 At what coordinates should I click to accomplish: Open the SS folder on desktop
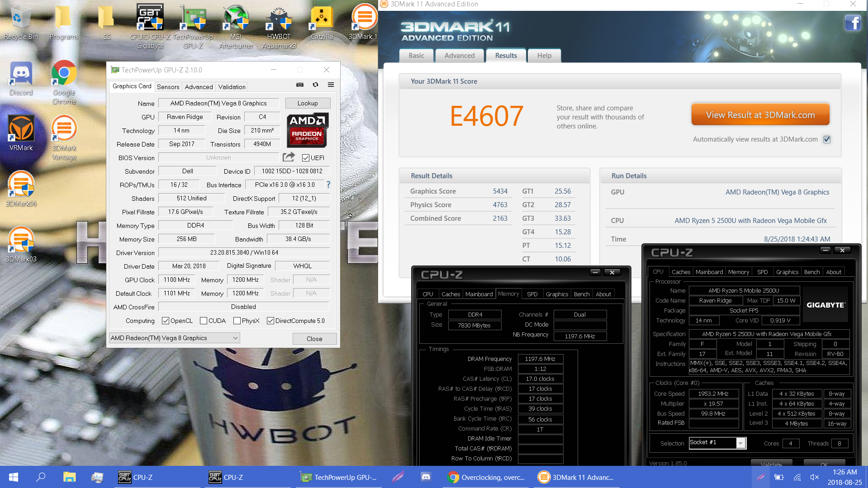click(x=107, y=23)
